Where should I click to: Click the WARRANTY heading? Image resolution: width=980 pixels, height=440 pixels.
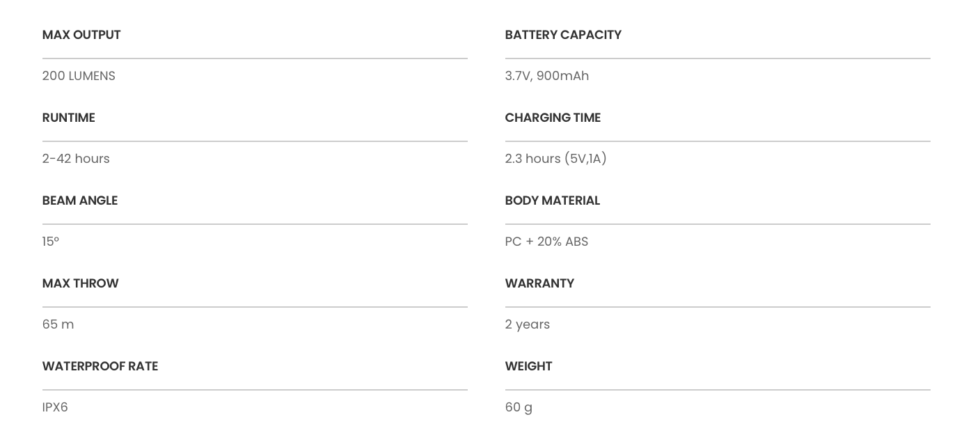pyautogui.click(x=539, y=283)
